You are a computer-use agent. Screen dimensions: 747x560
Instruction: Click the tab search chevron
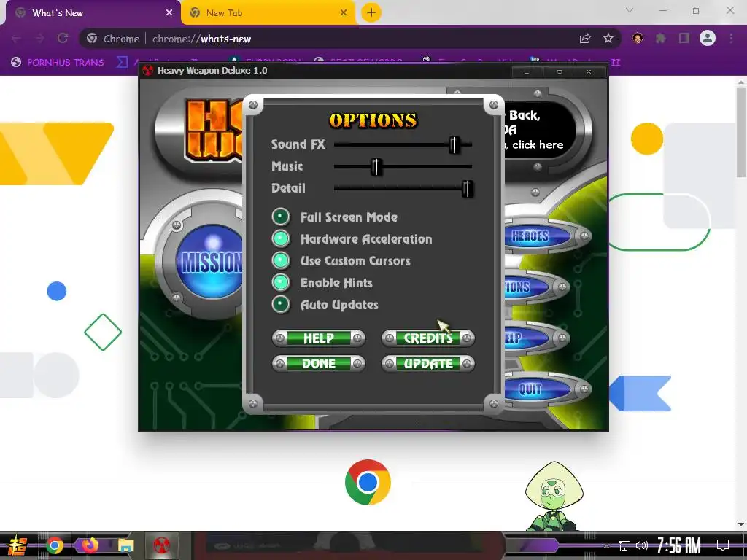[630, 10]
